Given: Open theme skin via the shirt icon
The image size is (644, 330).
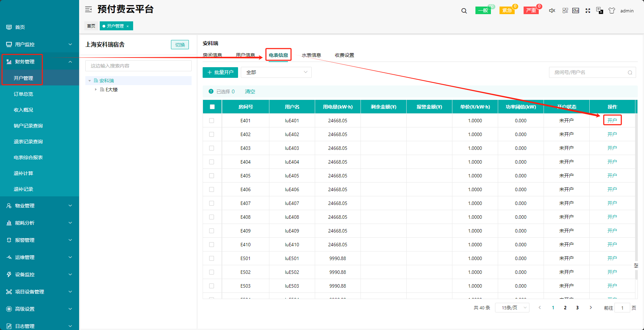Looking at the screenshot, I should tap(612, 11).
